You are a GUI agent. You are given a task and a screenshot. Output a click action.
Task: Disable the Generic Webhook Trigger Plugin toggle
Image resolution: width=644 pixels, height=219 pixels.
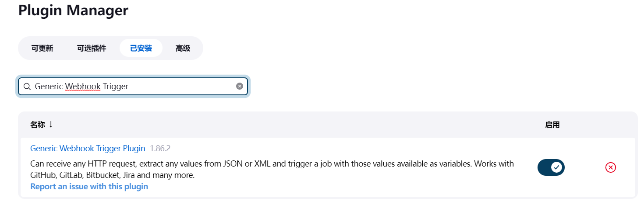(551, 167)
